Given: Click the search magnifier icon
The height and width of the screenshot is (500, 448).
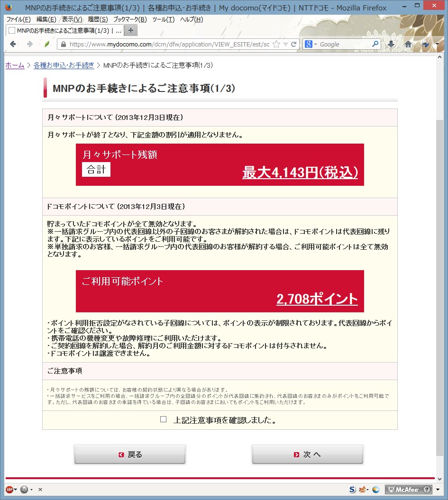Looking at the screenshot, I should [375, 44].
